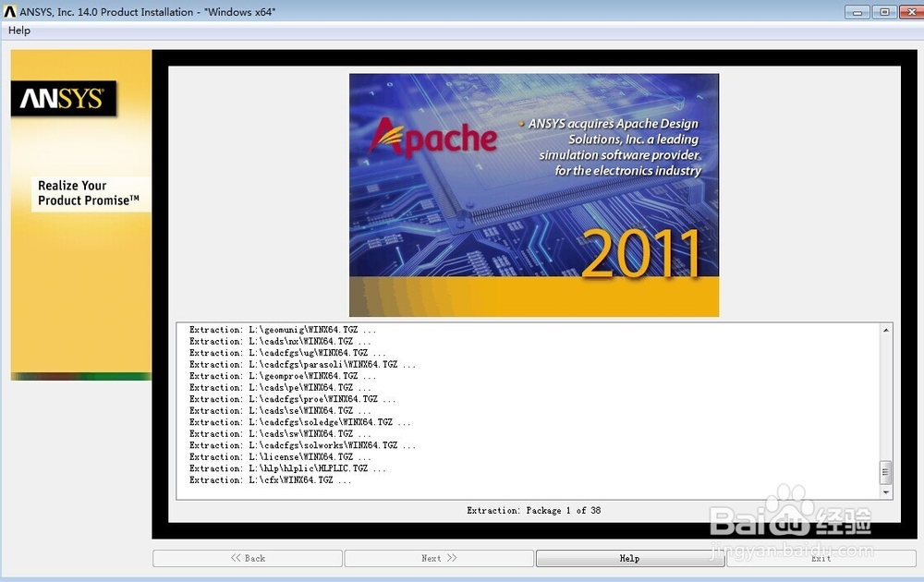Select log line "L:\license\WINX64.TGZ"
Viewport: 924px width, 582px height.
coord(280,457)
